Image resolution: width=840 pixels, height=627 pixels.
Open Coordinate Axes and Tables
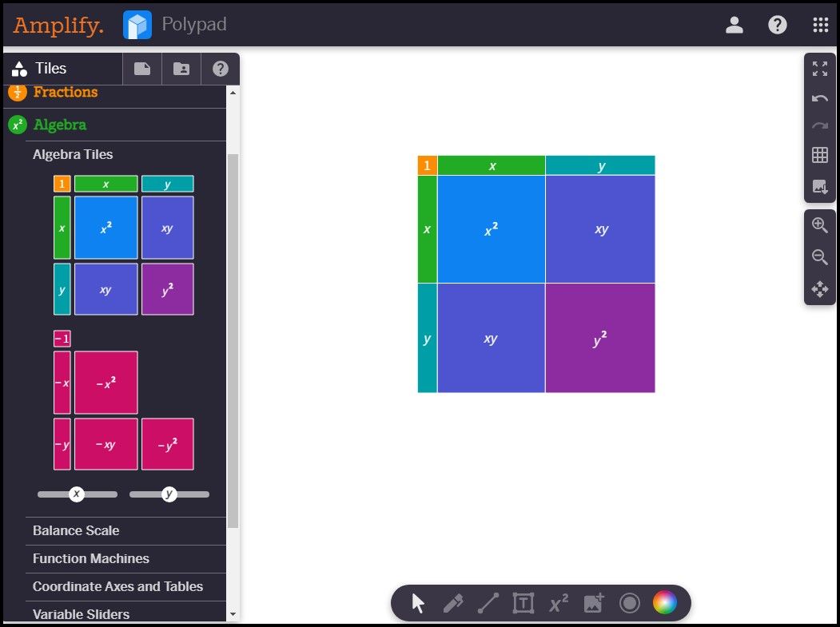pyautogui.click(x=116, y=586)
